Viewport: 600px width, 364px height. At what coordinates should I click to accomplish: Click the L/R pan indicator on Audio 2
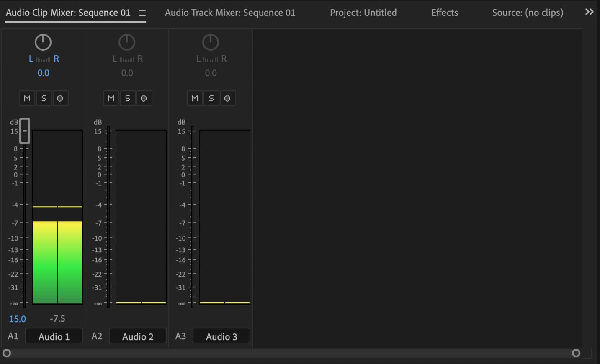tap(127, 59)
